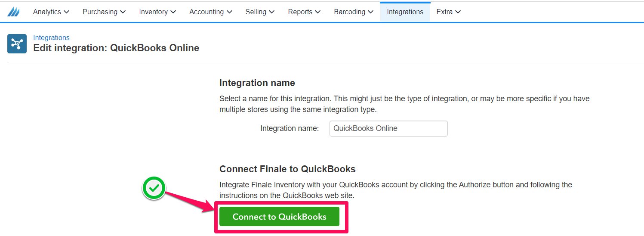The width and height of the screenshot is (644, 236).
Task: Click the blue Integrations page icon
Action: tap(17, 44)
